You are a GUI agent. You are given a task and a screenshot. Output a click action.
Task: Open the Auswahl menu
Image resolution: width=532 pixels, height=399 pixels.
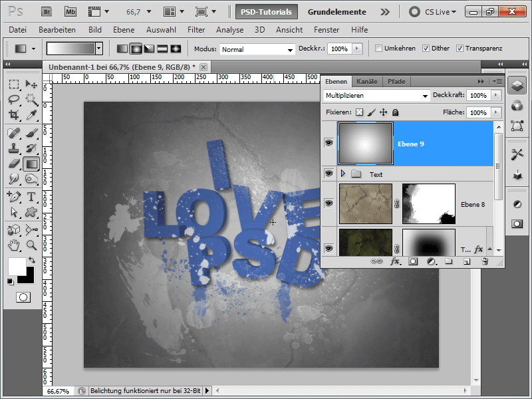click(161, 30)
